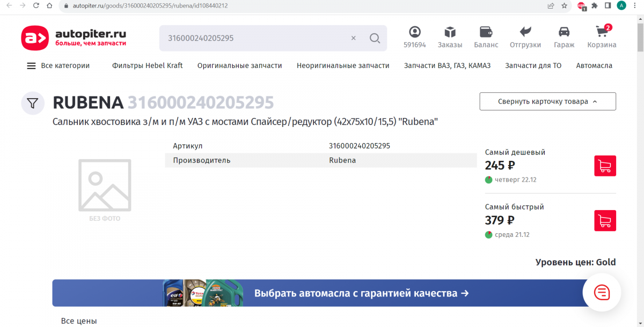Image resolution: width=644 pixels, height=327 pixels.
Task: Click the motor oils promo banner
Action: (x=322, y=293)
